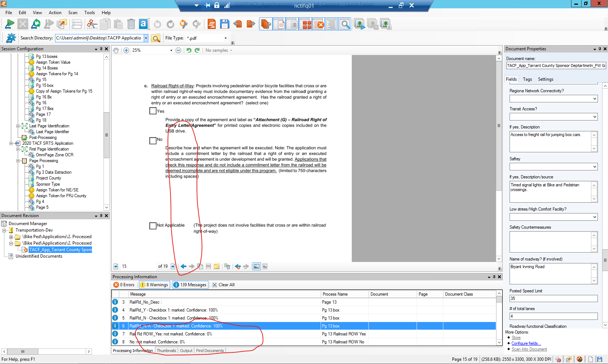Click the Clear All button
The height and width of the screenshot is (364, 608).
[x=223, y=285]
